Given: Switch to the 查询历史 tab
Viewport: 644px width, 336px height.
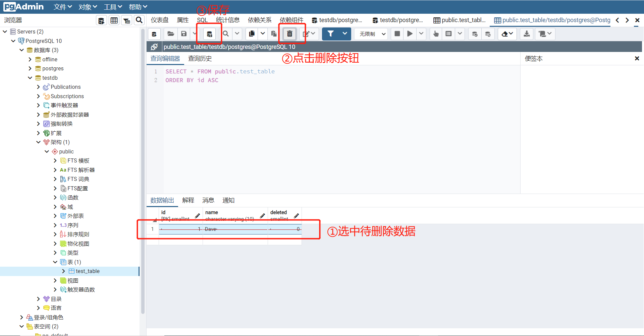Looking at the screenshot, I should coord(200,58).
